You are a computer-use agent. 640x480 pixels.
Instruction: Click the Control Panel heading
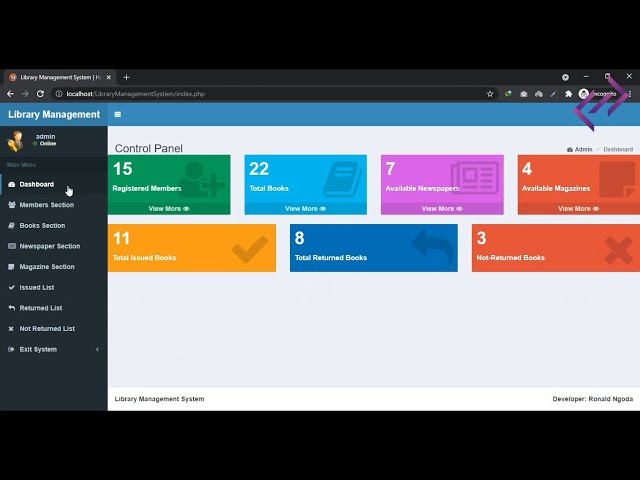click(x=149, y=149)
